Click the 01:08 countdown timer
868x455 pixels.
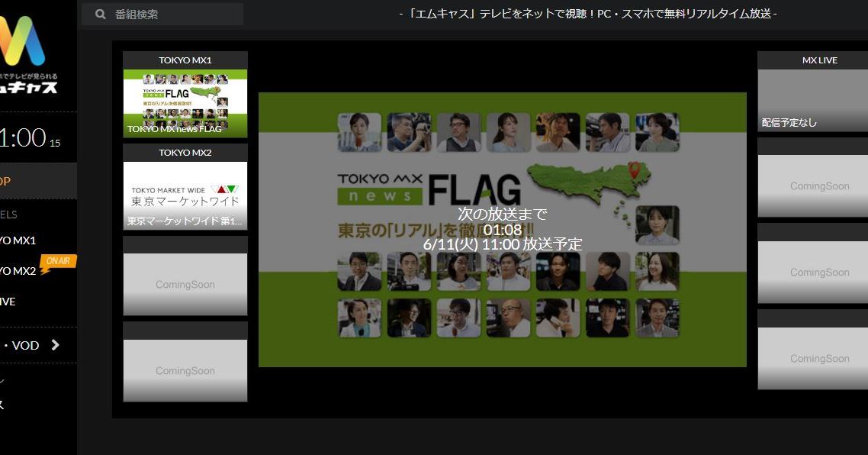[502, 230]
